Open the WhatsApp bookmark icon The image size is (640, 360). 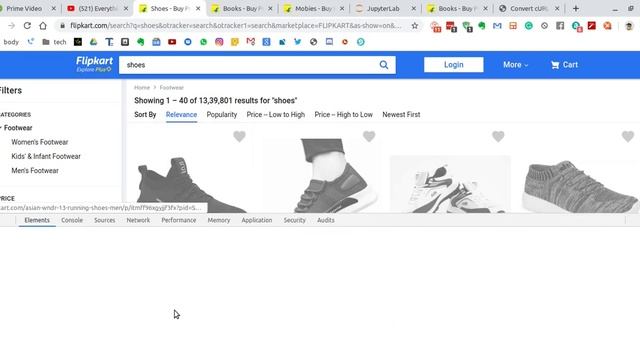tap(203, 42)
